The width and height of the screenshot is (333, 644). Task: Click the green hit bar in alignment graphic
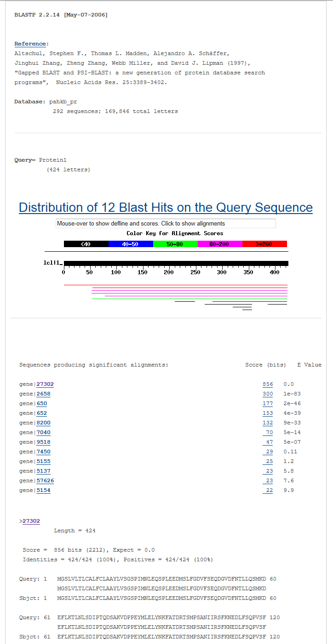[189, 299]
